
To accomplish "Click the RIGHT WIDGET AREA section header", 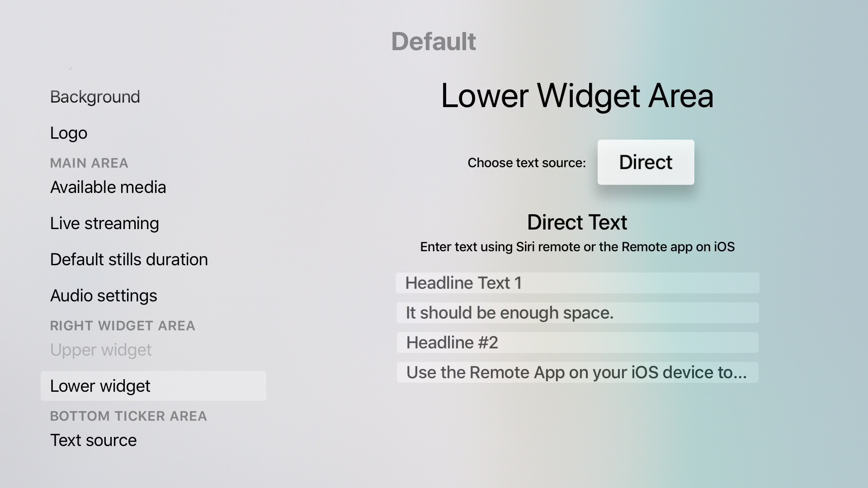I will [123, 326].
